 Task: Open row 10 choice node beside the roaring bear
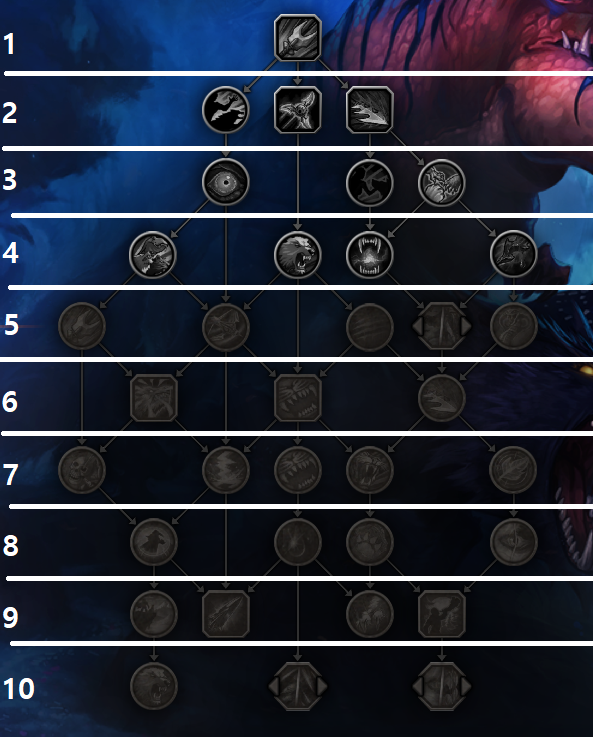[x=298, y=686]
